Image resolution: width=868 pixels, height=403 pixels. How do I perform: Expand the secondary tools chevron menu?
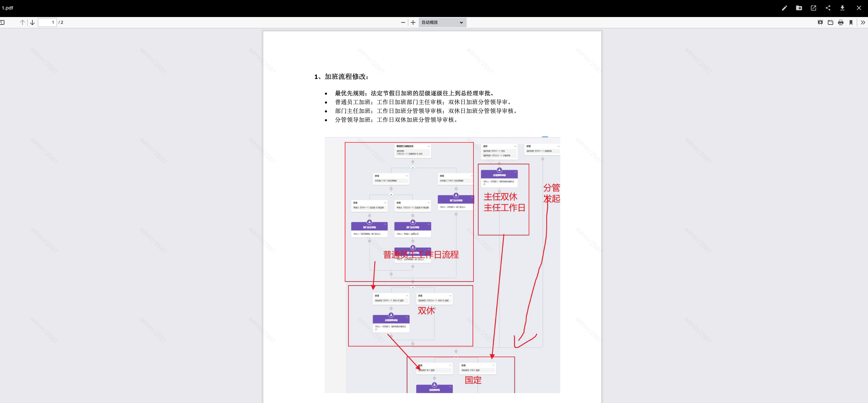click(863, 22)
